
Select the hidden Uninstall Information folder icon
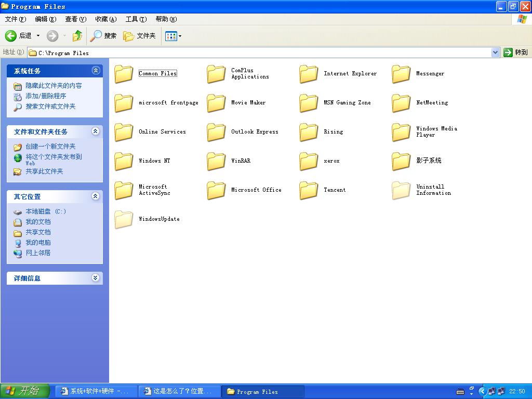coord(401,190)
